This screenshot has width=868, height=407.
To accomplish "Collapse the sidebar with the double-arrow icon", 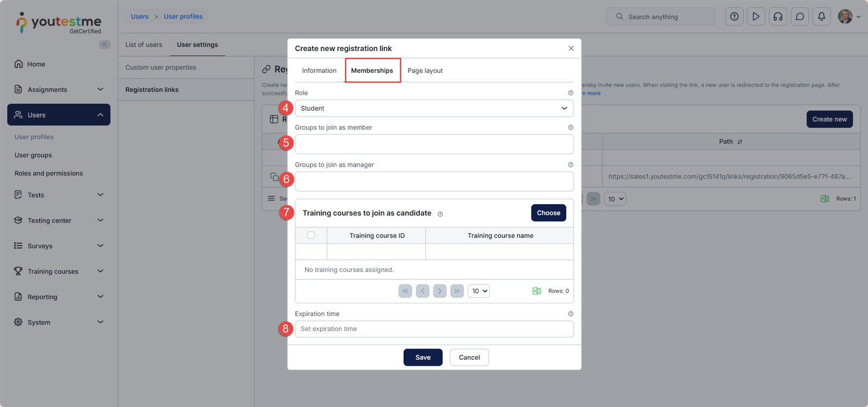I will coord(105,44).
